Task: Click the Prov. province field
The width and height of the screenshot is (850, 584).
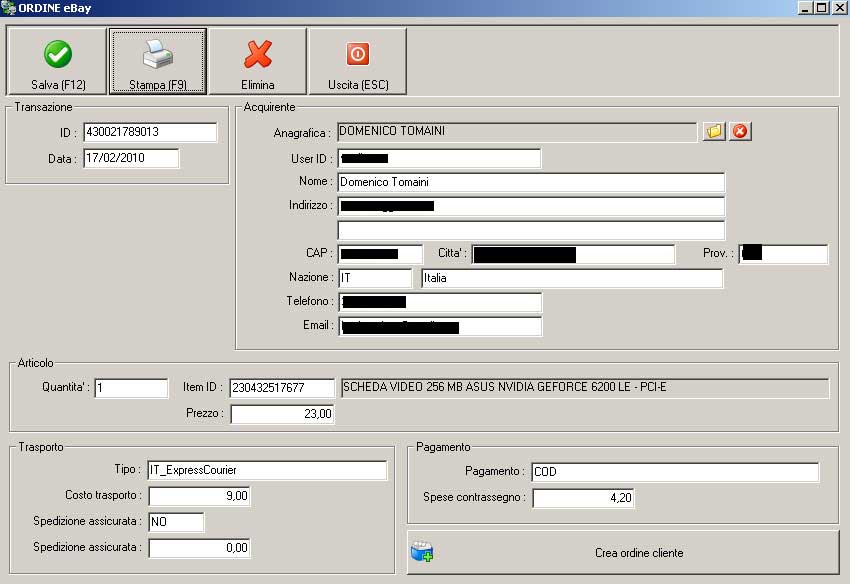Action: tap(783, 254)
